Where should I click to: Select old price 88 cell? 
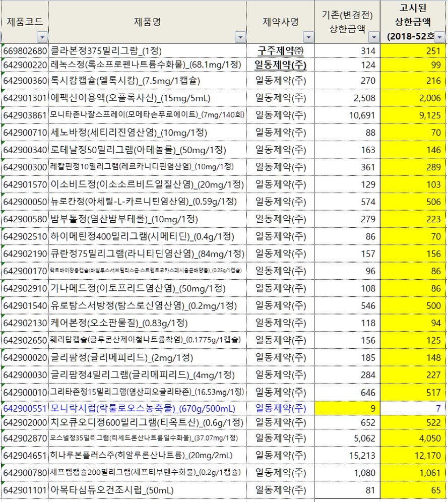[348, 133]
